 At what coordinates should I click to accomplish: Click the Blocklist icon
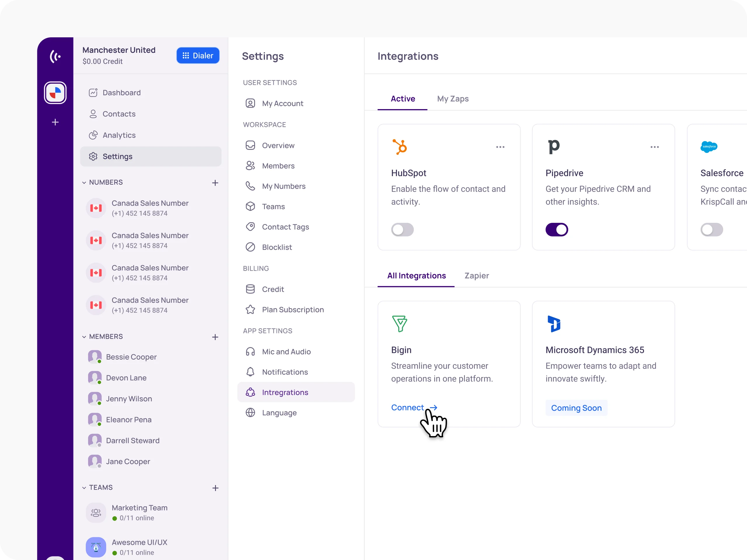[250, 247]
